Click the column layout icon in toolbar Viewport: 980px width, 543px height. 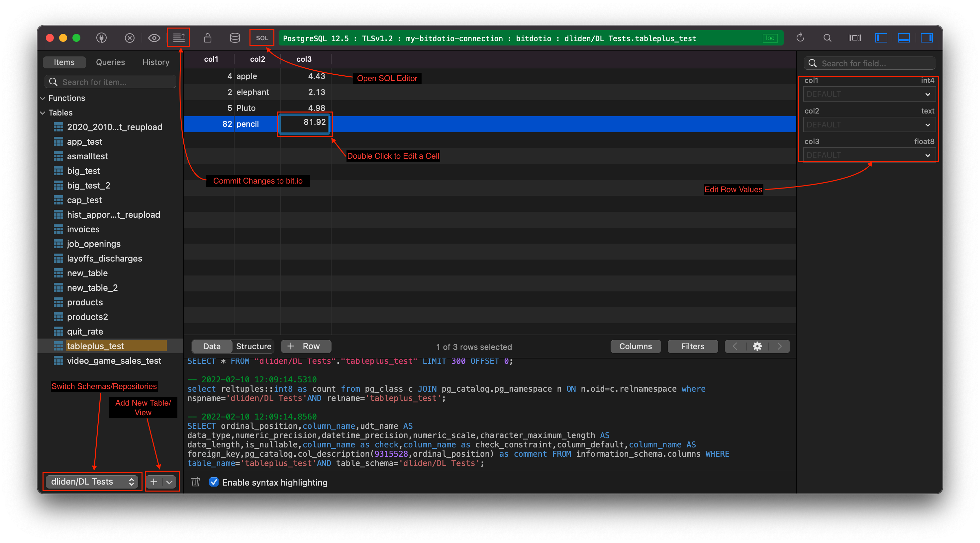pos(854,38)
